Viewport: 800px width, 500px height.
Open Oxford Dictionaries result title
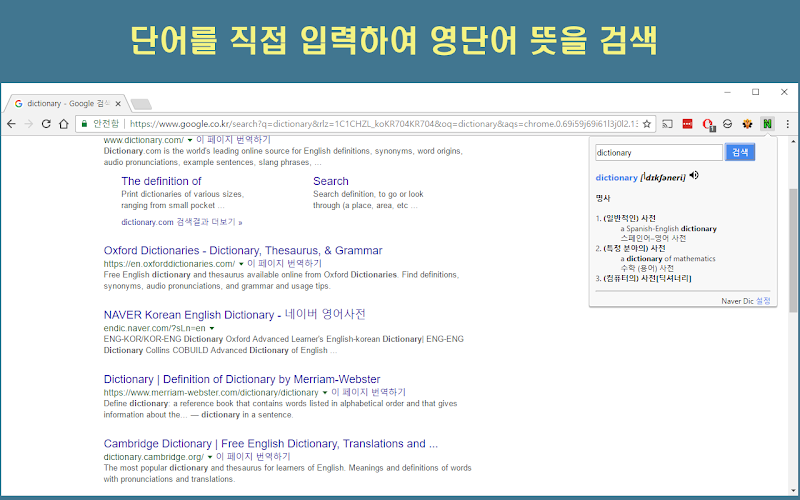coord(243,251)
